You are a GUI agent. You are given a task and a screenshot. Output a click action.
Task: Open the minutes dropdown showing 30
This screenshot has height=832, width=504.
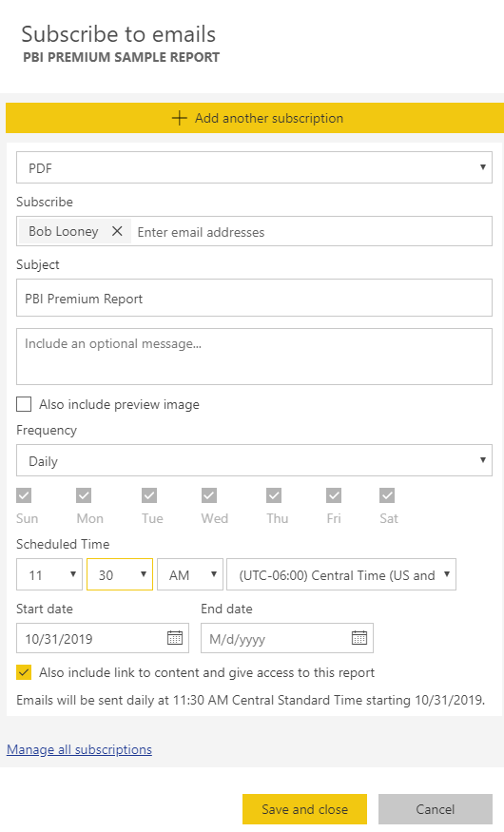[120, 574]
